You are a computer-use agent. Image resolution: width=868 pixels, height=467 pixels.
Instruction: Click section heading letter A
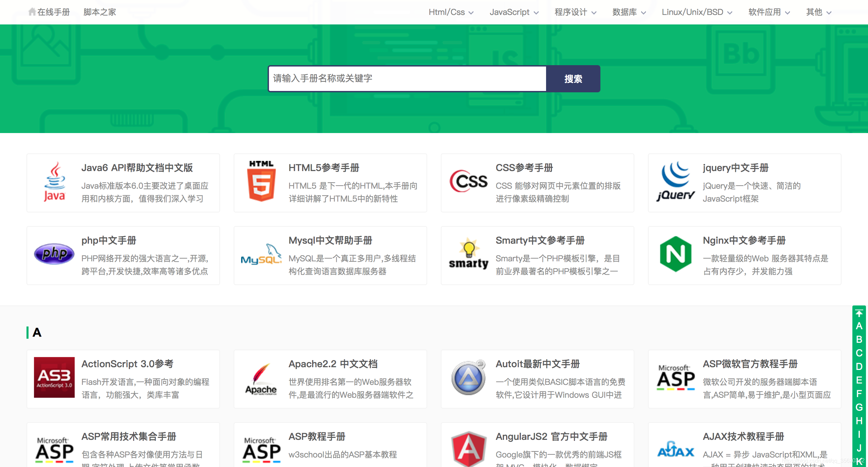[37, 332]
